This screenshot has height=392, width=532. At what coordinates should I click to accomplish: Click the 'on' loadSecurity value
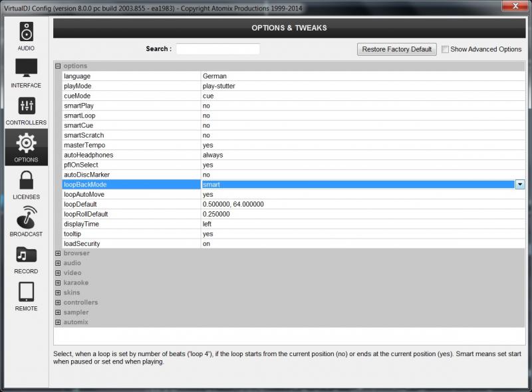[206, 244]
